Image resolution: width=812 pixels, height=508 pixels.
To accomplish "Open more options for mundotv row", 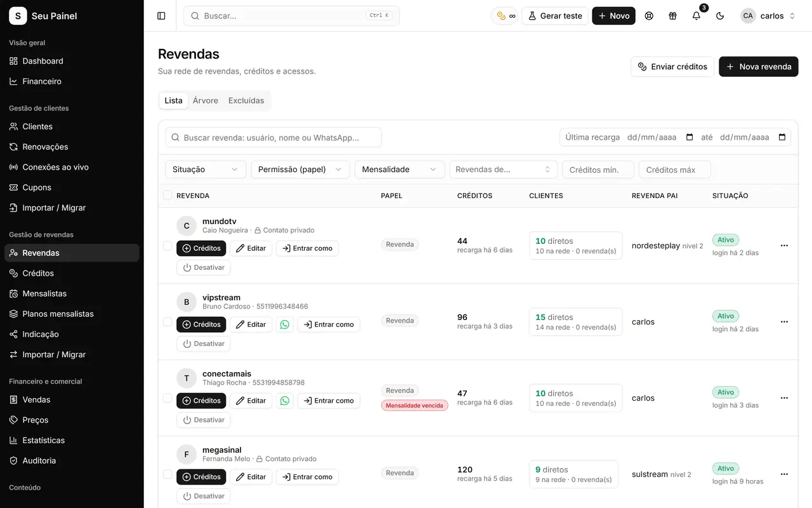I will point(784,246).
